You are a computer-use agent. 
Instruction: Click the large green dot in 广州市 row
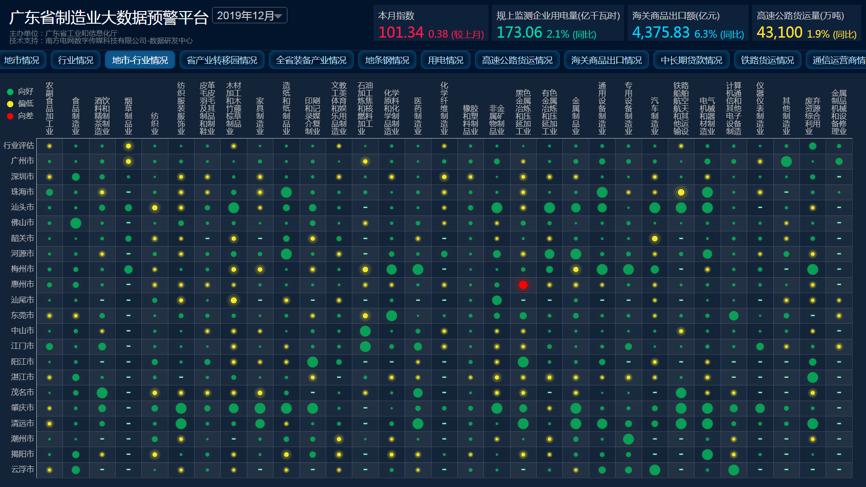pyautogui.click(x=786, y=161)
